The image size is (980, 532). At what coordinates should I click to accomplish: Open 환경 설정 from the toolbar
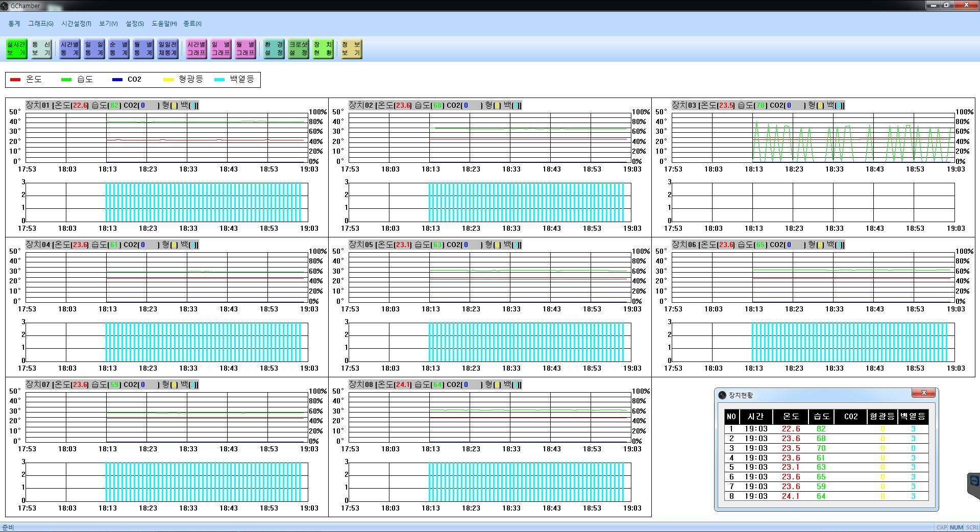click(x=274, y=49)
